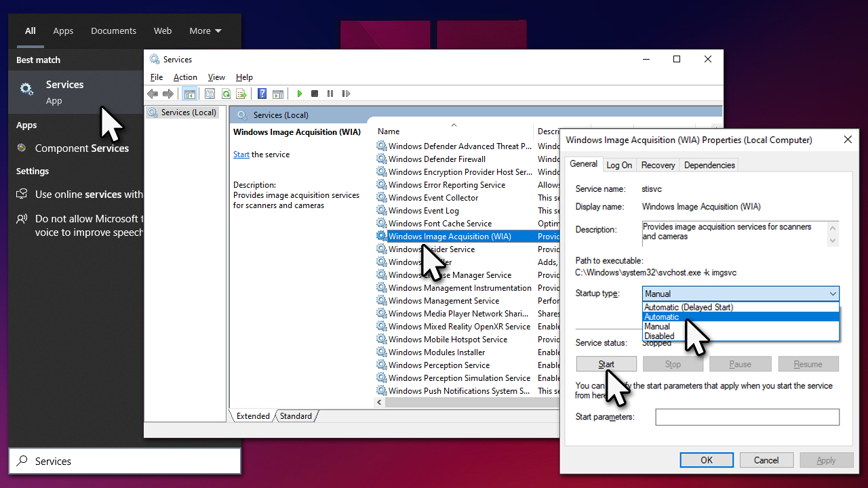Click the Start the service link
The height and width of the screenshot is (488, 868).
tap(241, 154)
